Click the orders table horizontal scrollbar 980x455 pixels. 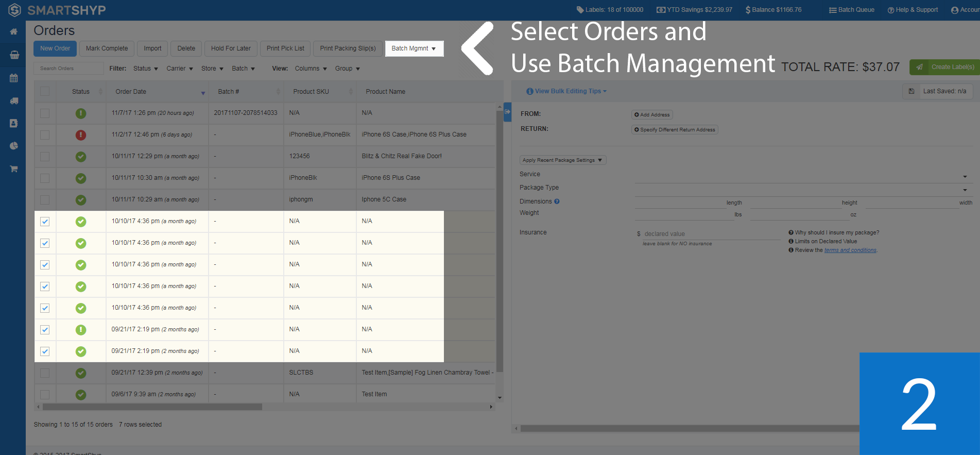coord(152,407)
